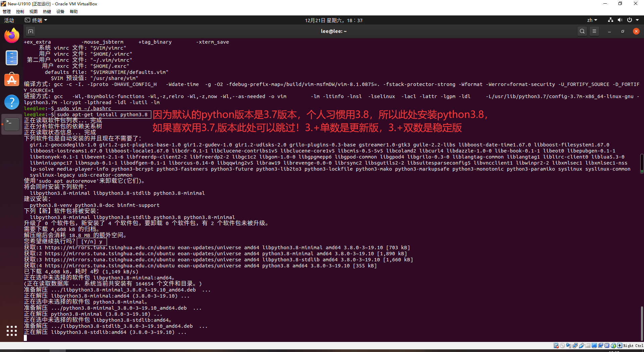
Task: Open a new terminal tab
Action: point(31,31)
